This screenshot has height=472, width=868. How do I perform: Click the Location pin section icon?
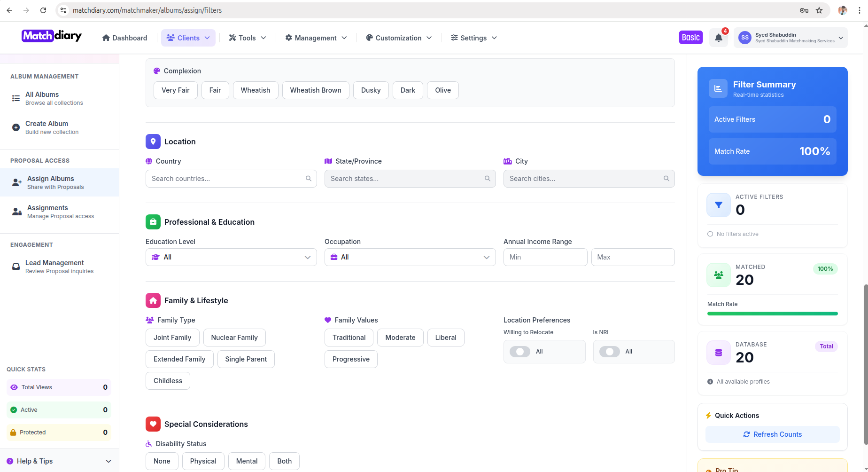pos(153,142)
